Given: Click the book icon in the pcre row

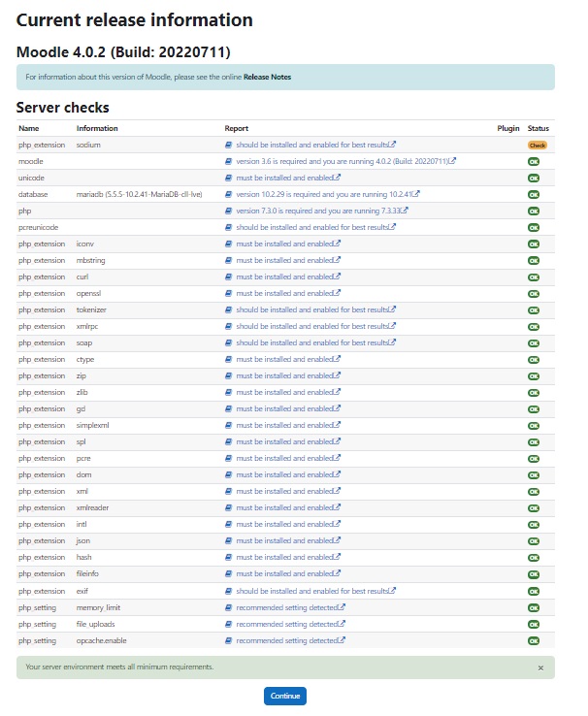Looking at the screenshot, I should [228, 458].
